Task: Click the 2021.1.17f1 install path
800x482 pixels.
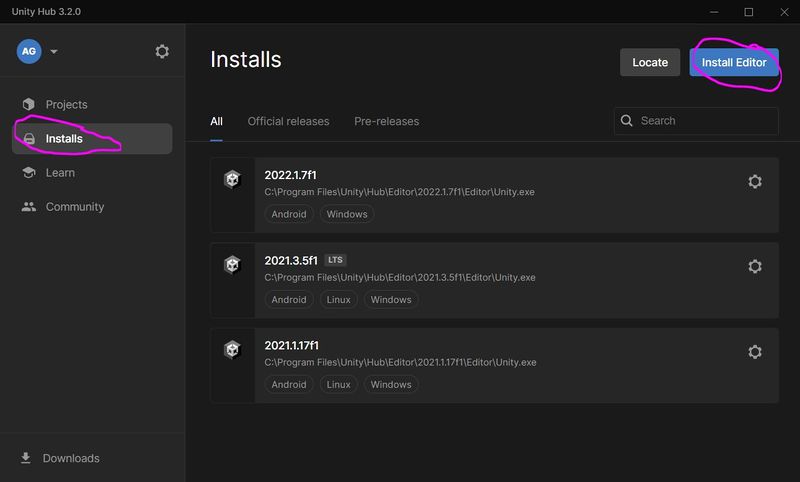Action: (401, 362)
